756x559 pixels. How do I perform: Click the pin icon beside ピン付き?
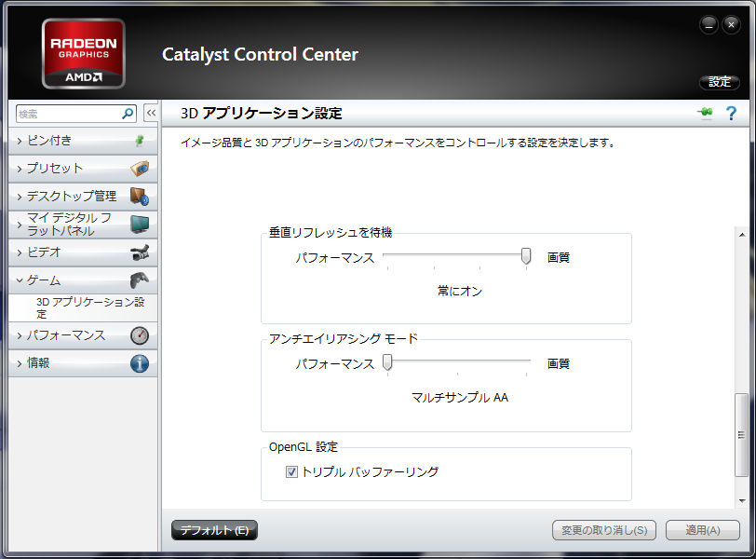click(140, 141)
